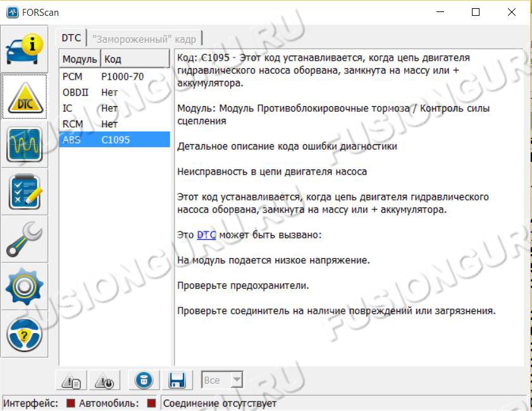Open the DTC trouble codes section
The width and height of the screenshot is (532, 411).
click(25, 97)
